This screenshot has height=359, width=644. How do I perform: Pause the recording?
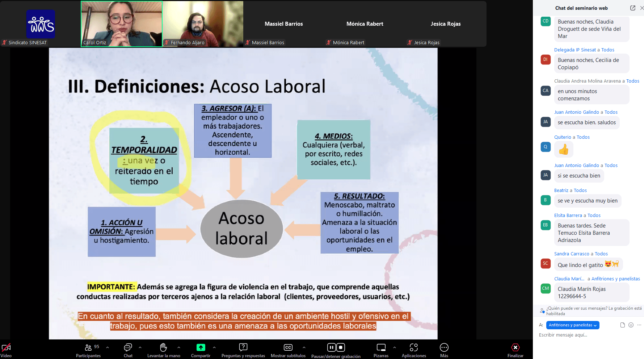331,347
